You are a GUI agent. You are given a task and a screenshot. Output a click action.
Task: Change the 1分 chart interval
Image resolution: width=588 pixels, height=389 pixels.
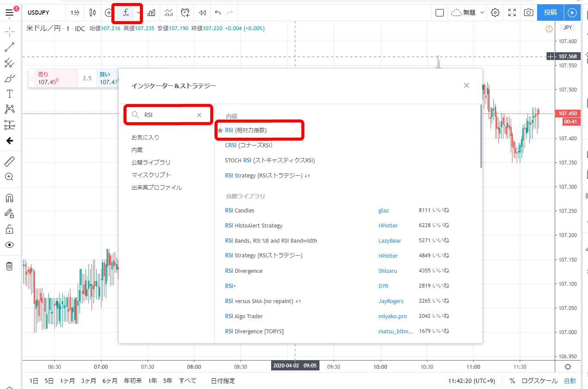[x=75, y=13]
